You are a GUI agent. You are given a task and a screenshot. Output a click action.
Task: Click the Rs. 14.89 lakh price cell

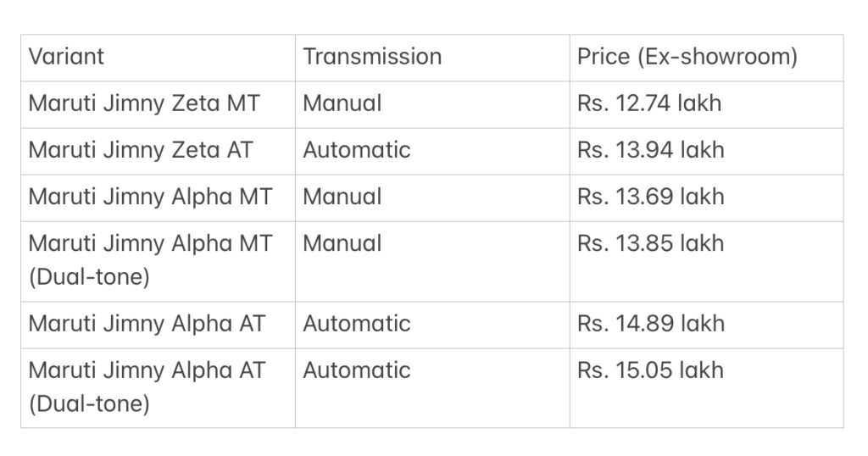coord(706,325)
